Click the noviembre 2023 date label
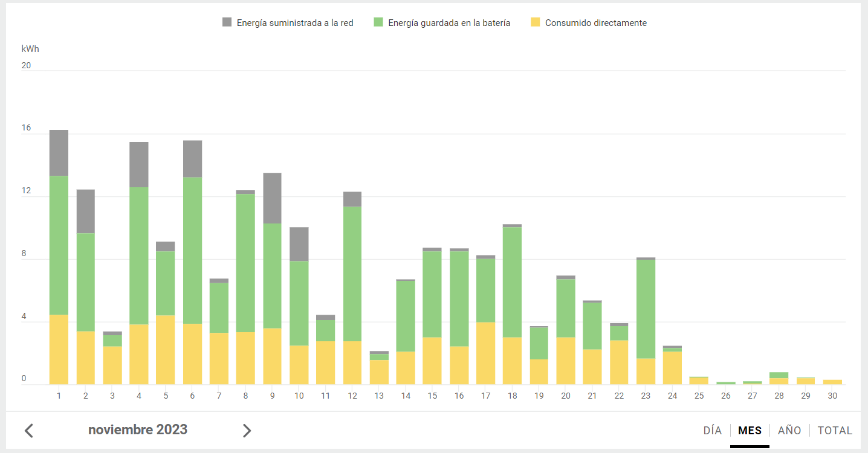This screenshot has height=453, width=868. coord(138,430)
